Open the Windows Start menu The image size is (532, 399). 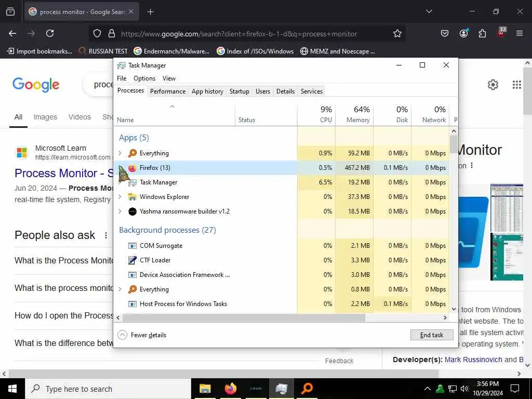click(12, 389)
